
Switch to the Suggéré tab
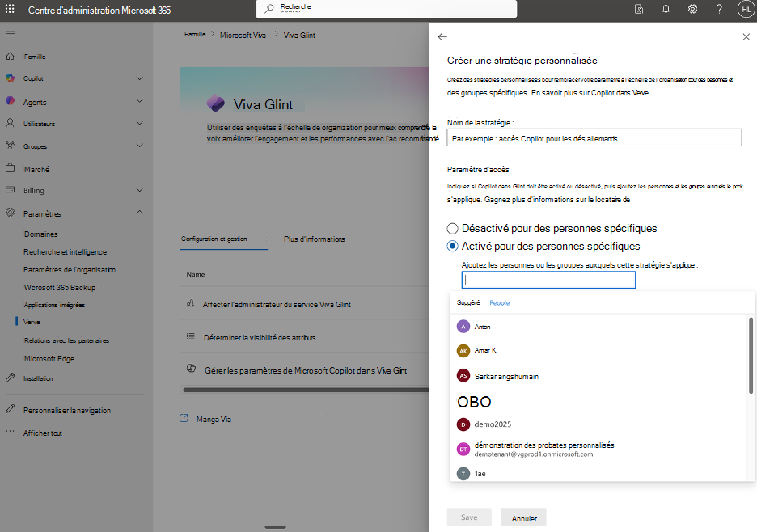click(x=468, y=302)
